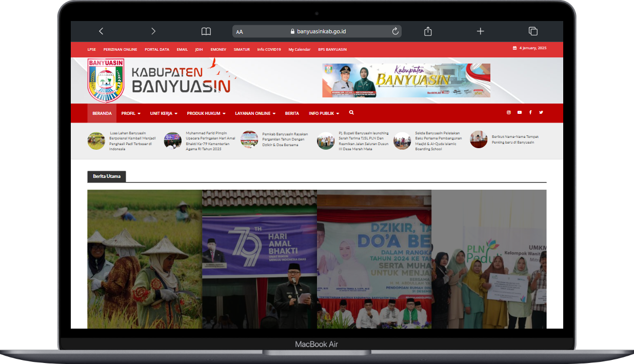Open the LPSE link

pyautogui.click(x=92, y=50)
